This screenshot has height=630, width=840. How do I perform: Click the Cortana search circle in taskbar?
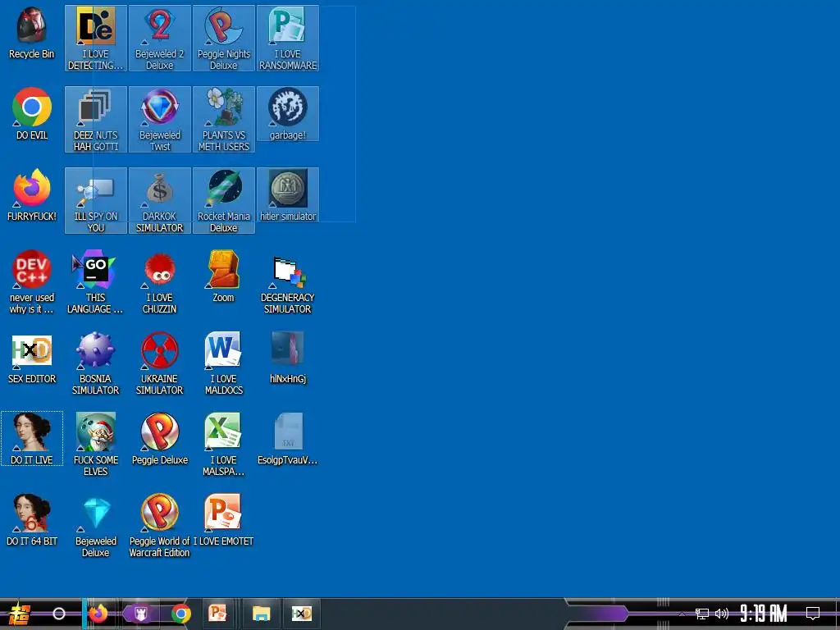point(59,614)
